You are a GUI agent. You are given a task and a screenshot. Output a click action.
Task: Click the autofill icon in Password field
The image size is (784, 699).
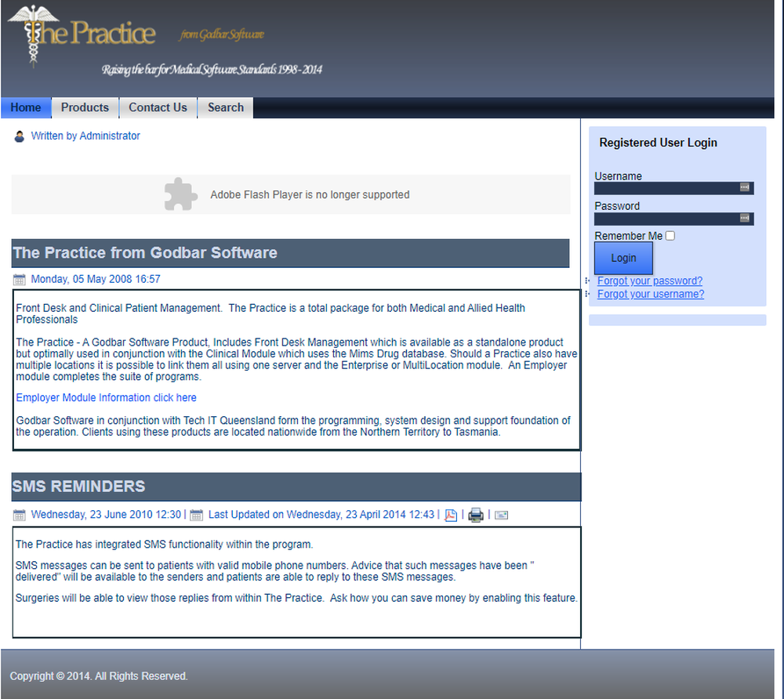click(x=745, y=218)
